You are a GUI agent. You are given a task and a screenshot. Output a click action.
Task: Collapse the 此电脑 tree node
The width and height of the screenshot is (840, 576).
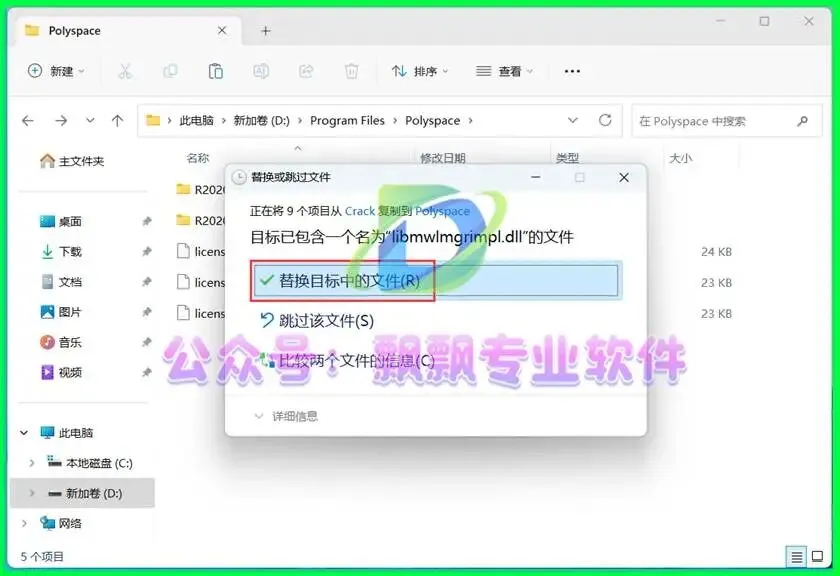pos(24,432)
